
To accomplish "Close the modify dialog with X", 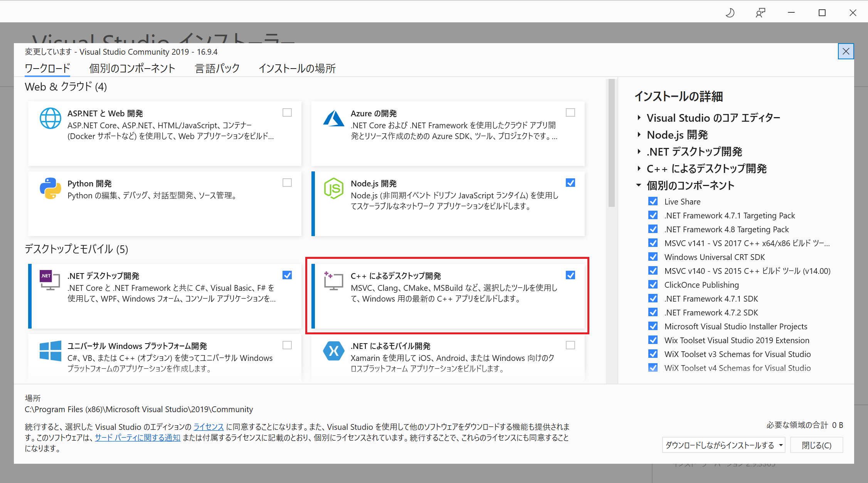I will coord(846,51).
